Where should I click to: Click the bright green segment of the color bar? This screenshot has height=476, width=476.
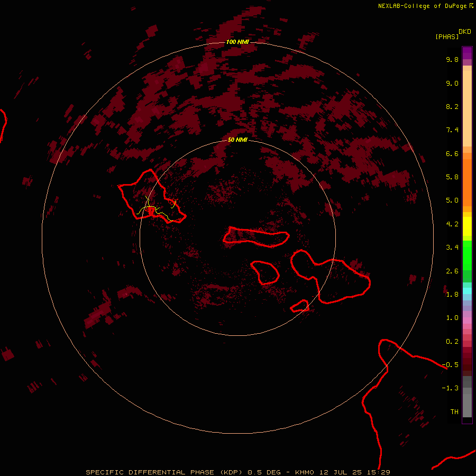[x=467, y=256]
